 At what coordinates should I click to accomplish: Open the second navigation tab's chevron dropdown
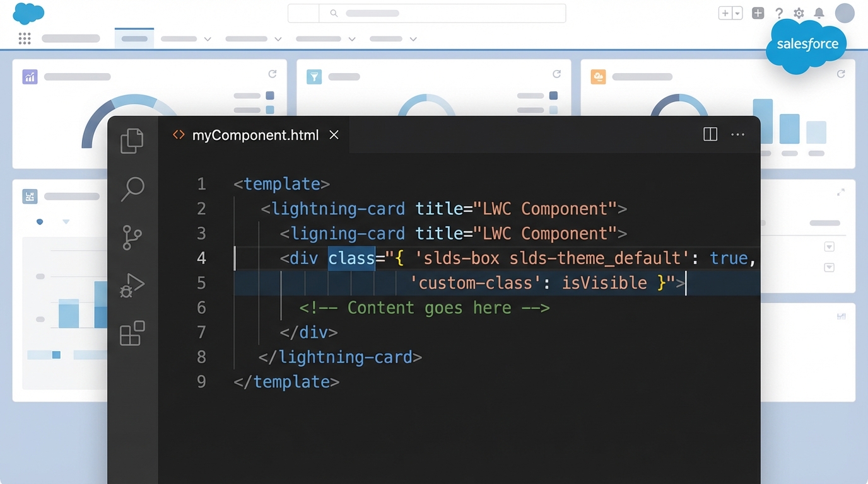coord(208,38)
